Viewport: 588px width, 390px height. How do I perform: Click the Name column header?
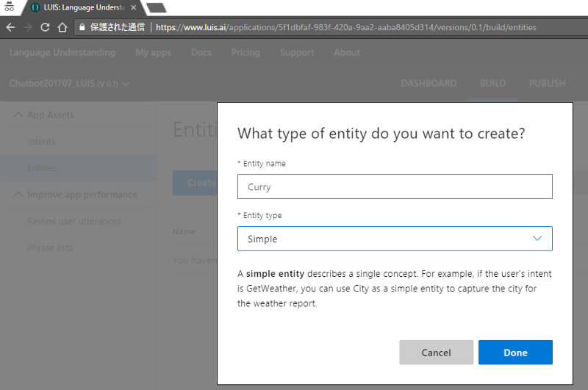point(184,232)
